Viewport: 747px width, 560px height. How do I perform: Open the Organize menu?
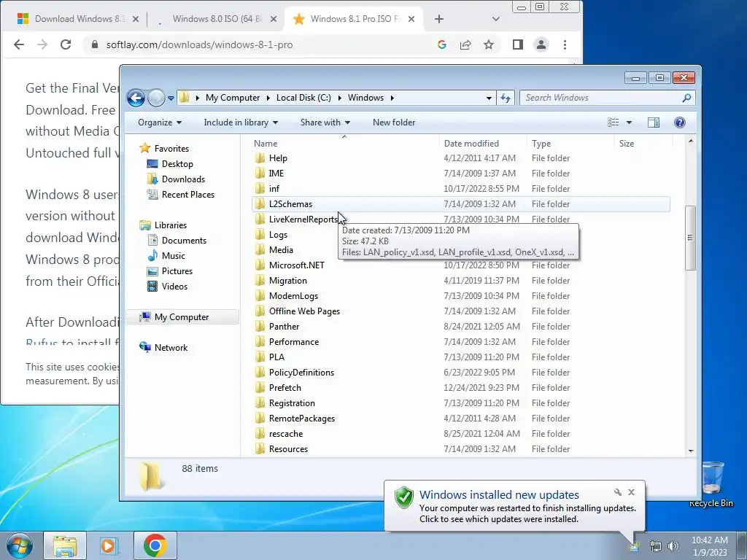160,122
